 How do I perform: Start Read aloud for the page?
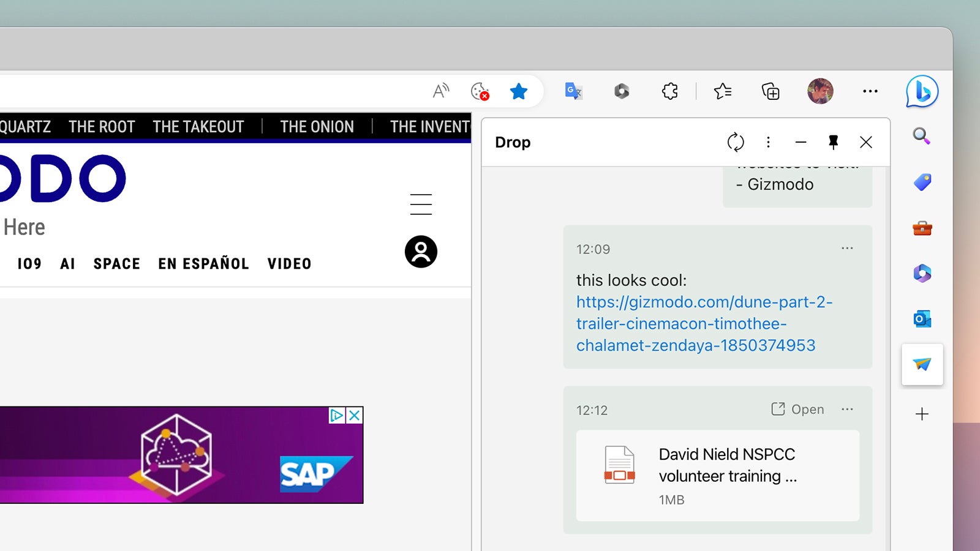pos(440,90)
